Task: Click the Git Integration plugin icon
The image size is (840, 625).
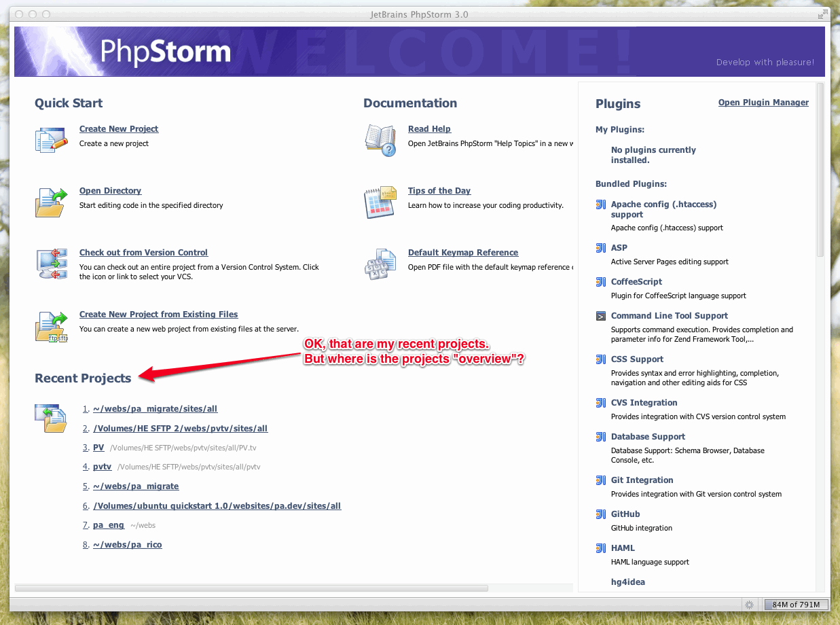Action: (600, 480)
